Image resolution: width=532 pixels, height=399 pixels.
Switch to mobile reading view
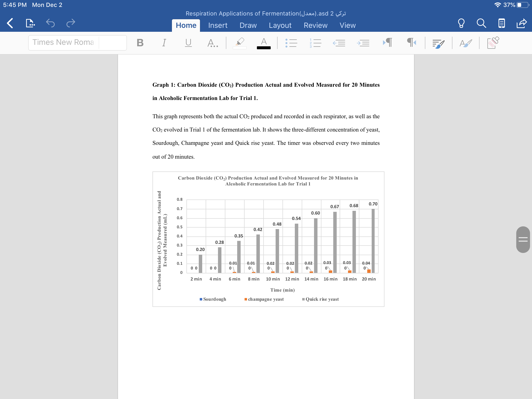501,23
